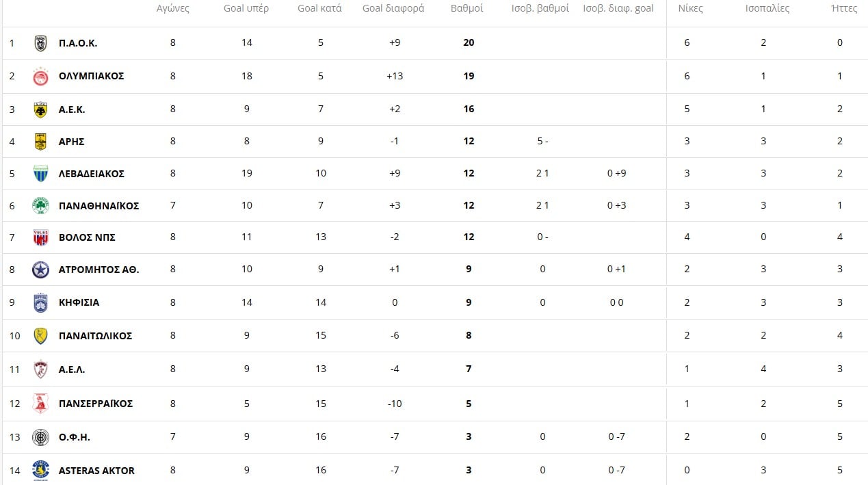The image size is (868, 485).
Task: Click the Παναθηναϊκός shamrock crest icon
Action: tap(40, 205)
